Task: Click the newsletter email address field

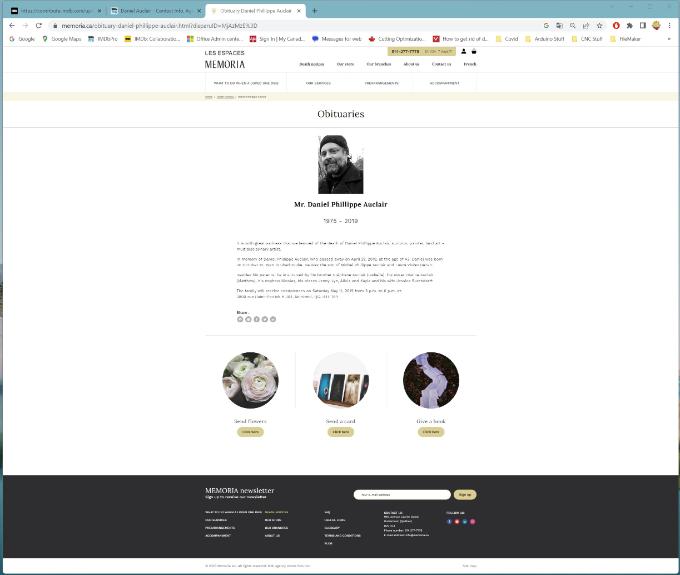Action: point(402,494)
